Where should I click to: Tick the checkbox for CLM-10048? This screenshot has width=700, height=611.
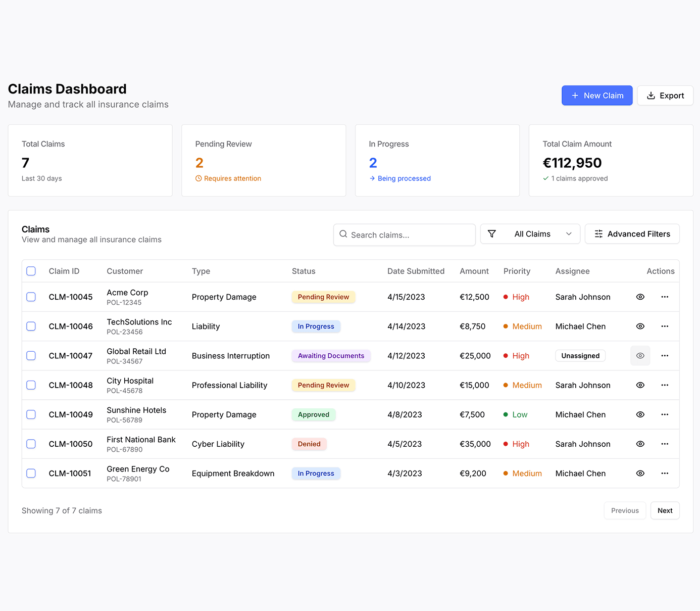coord(31,385)
